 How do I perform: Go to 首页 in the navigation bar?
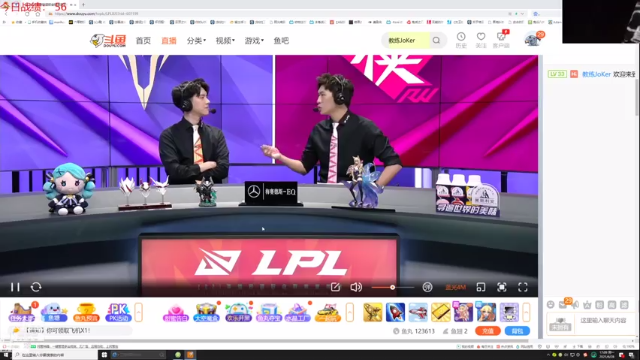(x=143, y=40)
